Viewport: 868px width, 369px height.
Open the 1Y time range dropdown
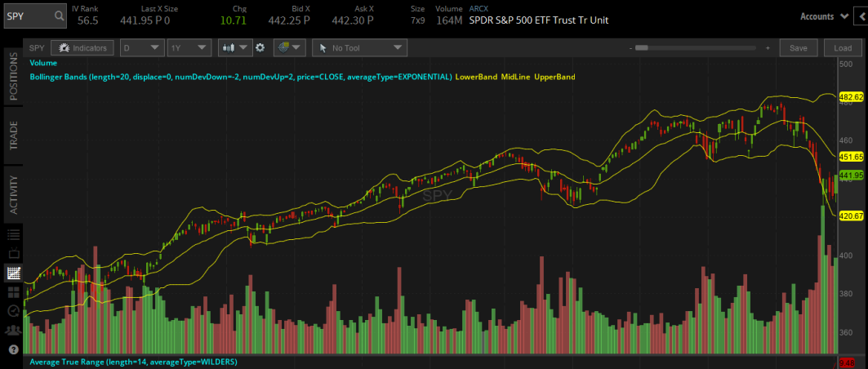click(189, 48)
